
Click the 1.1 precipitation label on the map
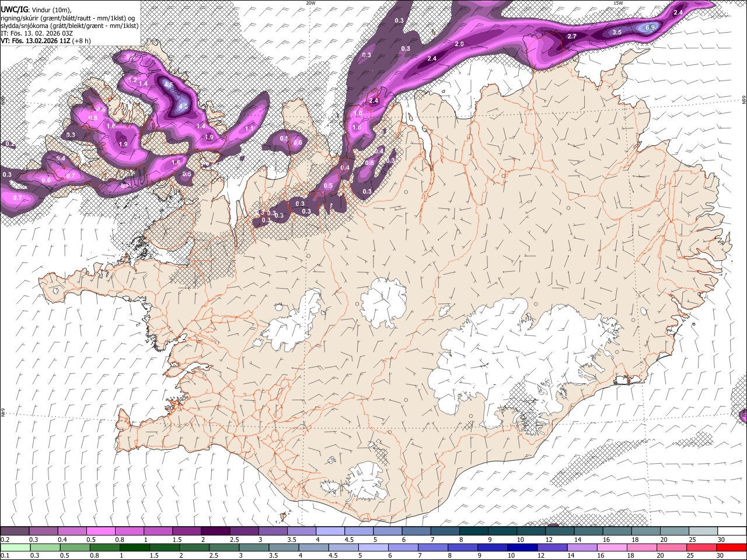[249, 128]
